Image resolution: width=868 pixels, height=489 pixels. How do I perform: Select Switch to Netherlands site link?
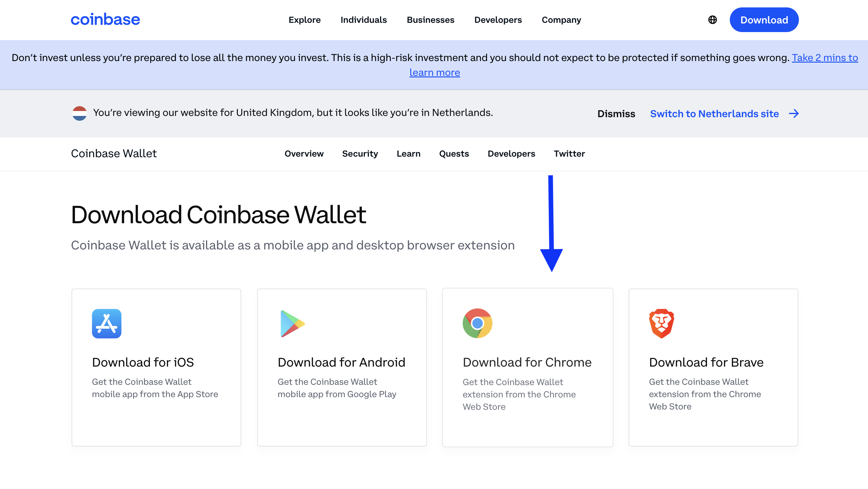(x=714, y=114)
